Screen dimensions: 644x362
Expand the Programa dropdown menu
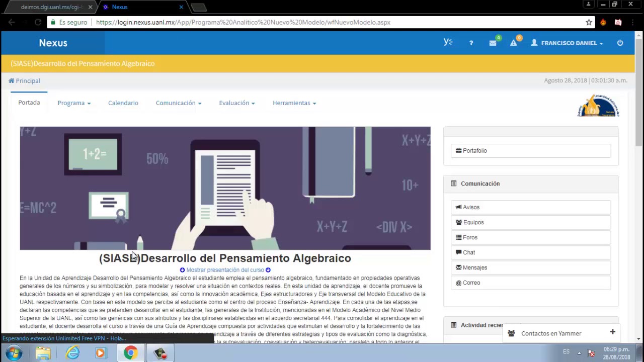coord(74,103)
